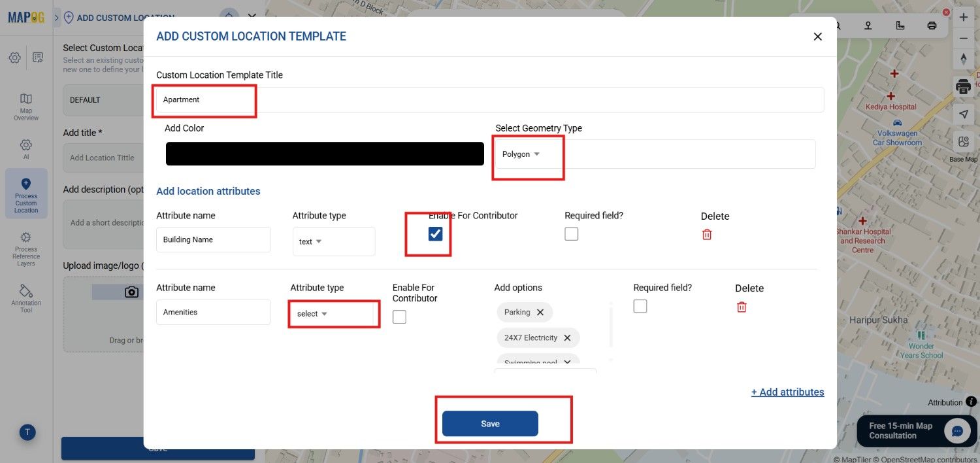Delete the Amenities attribute row
Screen dimensions: 980x463
pyautogui.click(x=742, y=307)
